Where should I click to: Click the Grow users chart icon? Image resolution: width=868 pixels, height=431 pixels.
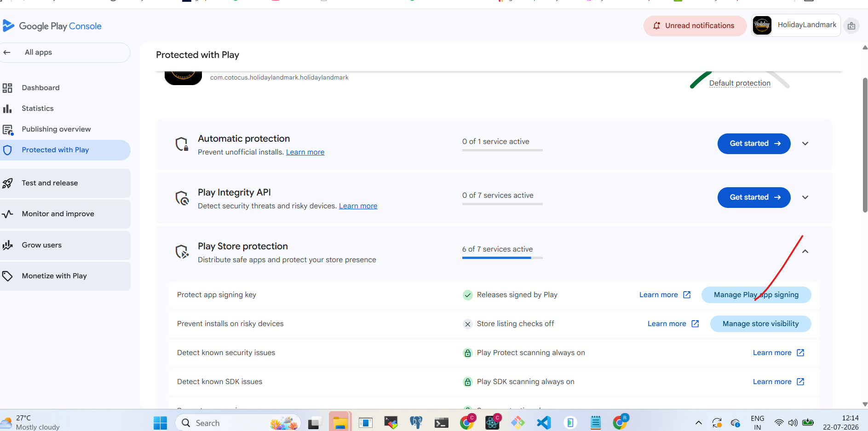pos(7,245)
